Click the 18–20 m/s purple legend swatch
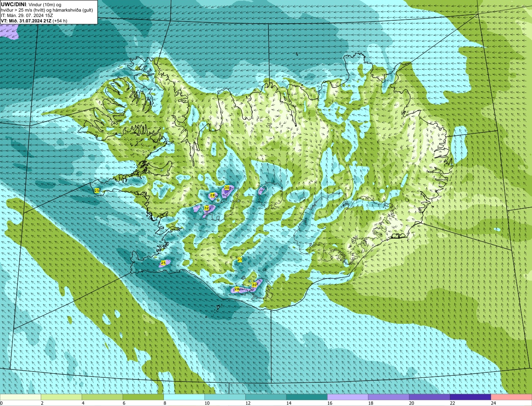Image resolution: width=532 pixels, height=406 pixels. (389, 397)
